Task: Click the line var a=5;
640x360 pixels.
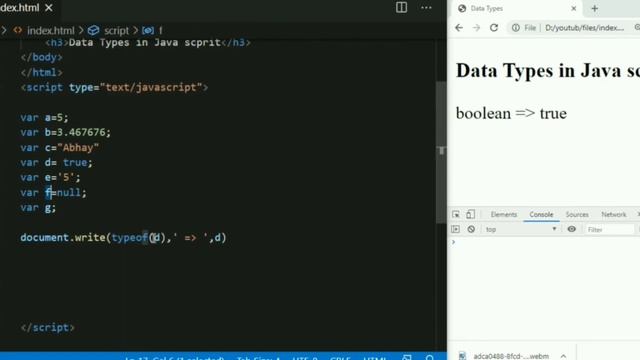Action: [x=44, y=118]
